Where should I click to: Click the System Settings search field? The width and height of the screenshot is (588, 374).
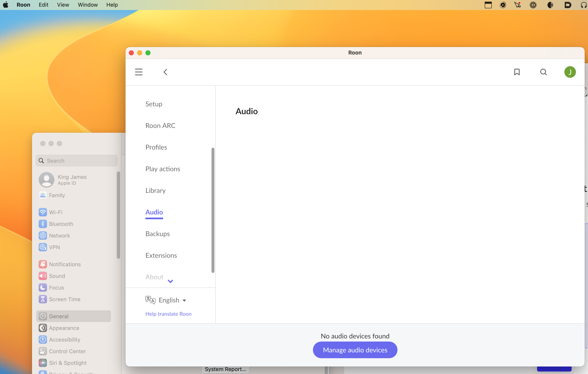tap(77, 161)
